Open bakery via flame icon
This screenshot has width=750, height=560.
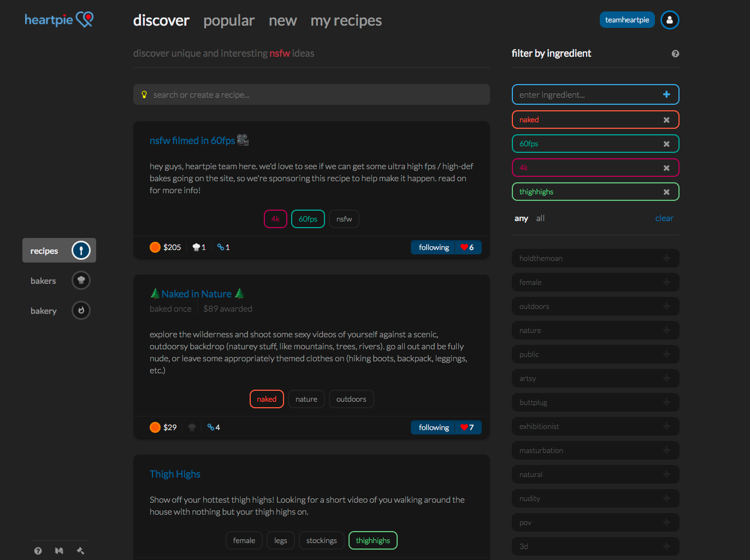81,311
